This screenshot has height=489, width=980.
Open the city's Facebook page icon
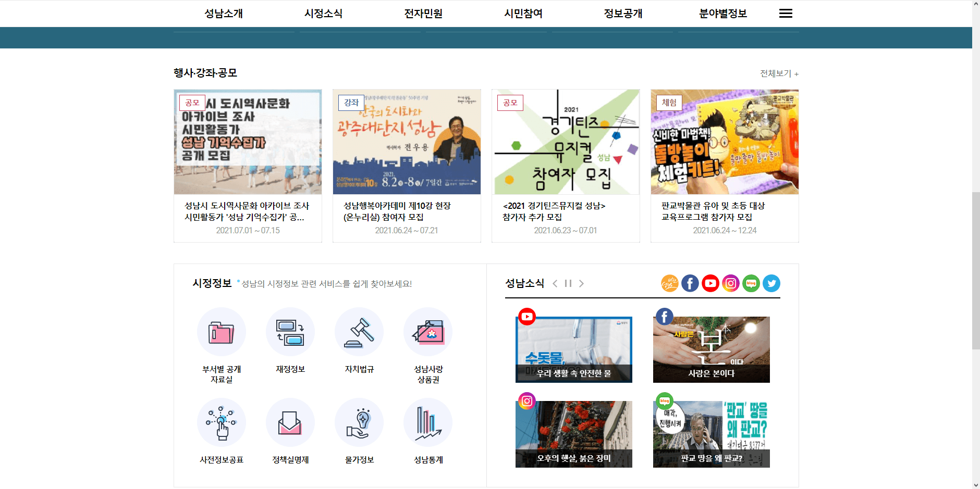[690, 283]
